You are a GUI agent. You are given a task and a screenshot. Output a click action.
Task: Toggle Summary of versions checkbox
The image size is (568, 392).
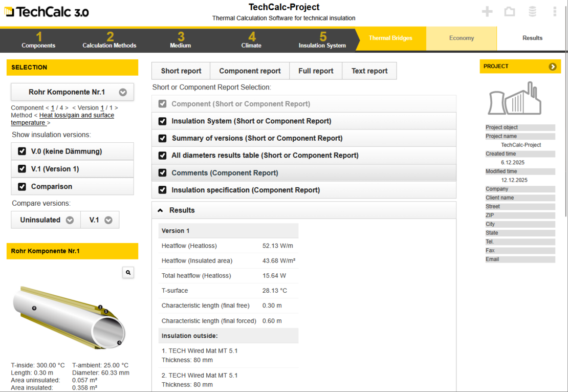[x=163, y=138]
